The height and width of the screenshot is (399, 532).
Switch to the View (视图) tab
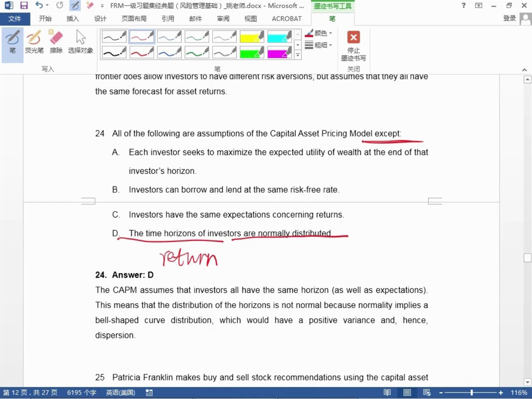(250, 19)
